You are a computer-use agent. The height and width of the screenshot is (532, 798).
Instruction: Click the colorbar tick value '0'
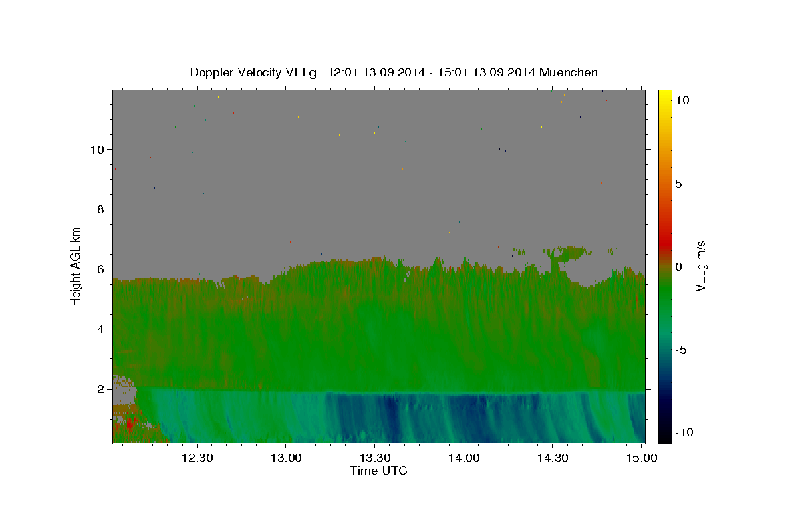678,267
